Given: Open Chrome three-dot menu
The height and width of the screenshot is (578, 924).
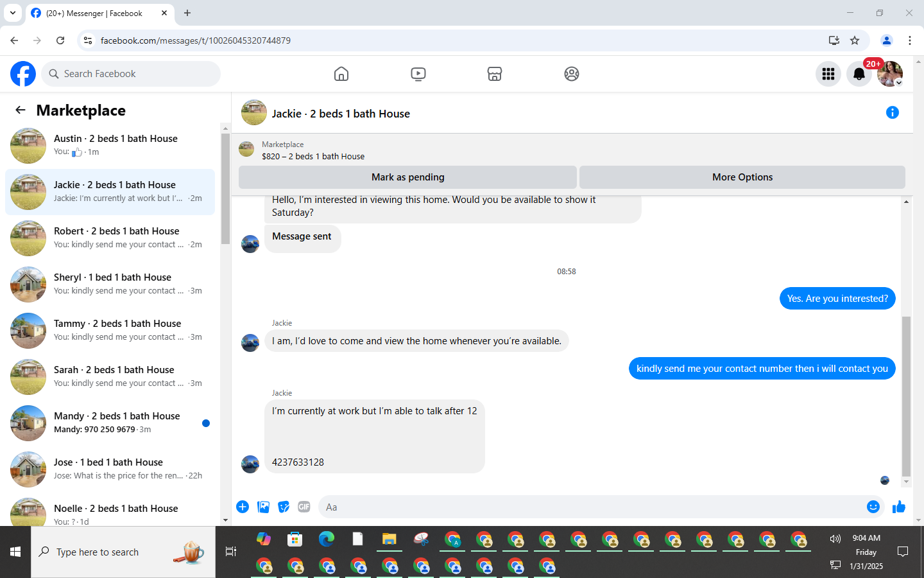Looking at the screenshot, I should 910,40.
